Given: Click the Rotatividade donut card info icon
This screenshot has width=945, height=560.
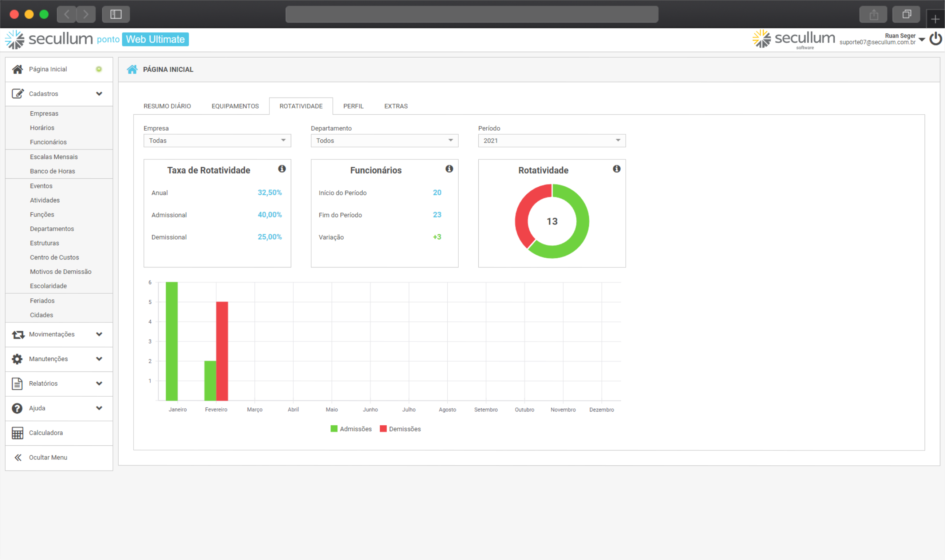Looking at the screenshot, I should tap(616, 169).
